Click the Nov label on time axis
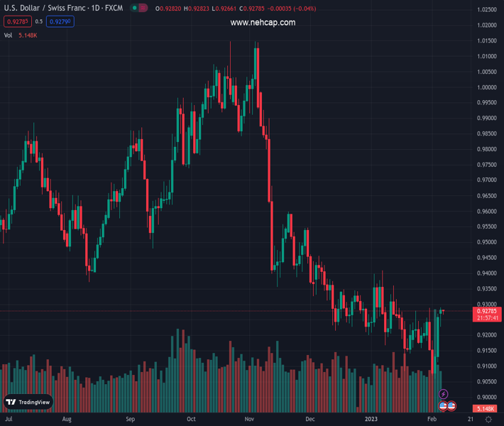This screenshot has width=504, height=426. pyautogui.click(x=249, y=420)
